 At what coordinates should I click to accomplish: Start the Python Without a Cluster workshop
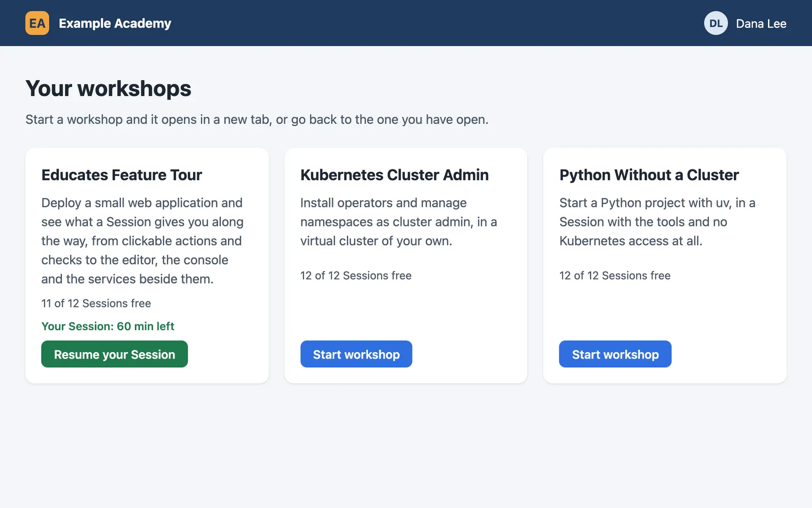[x=615, y=354]
